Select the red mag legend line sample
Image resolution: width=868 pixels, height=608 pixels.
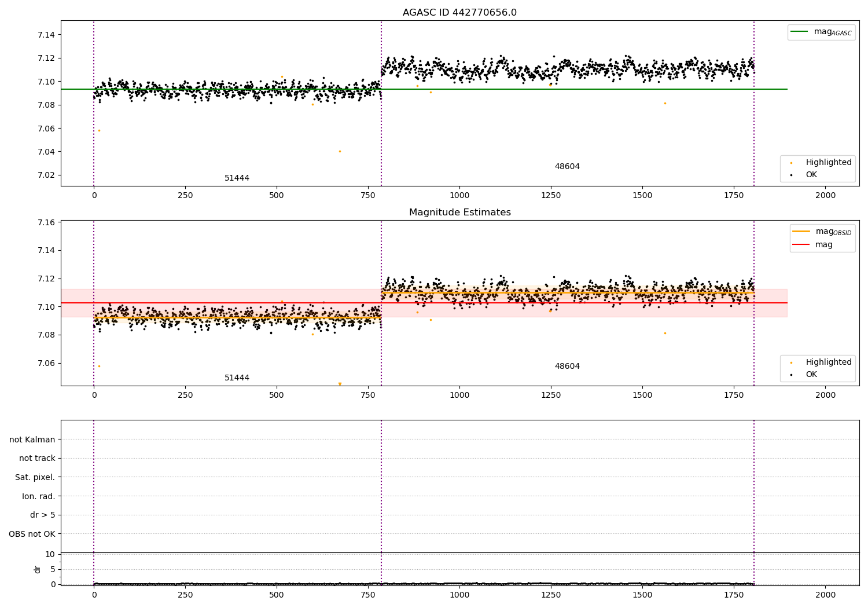pos(801,245)
